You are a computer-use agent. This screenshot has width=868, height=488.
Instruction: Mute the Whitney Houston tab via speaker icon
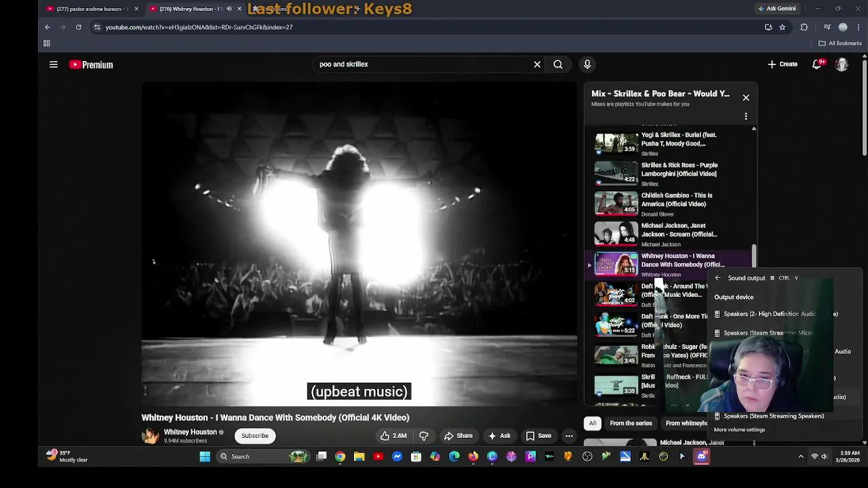pyautogui.click(x=229, y=9)
